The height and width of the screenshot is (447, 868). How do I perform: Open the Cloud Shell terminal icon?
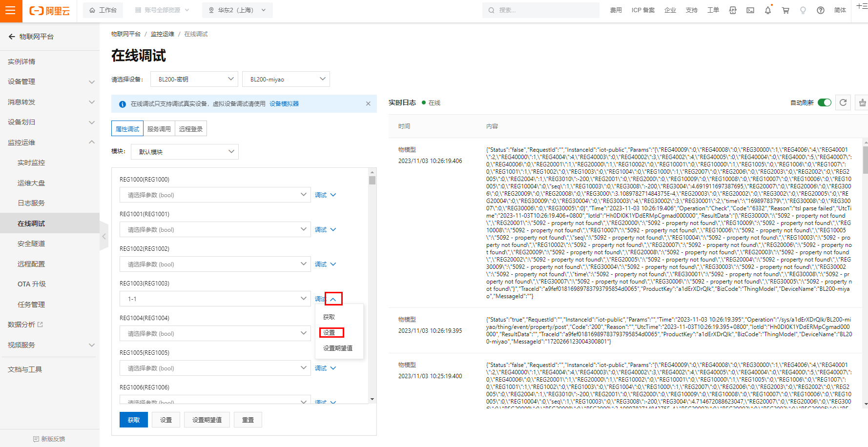coord(750,10)
